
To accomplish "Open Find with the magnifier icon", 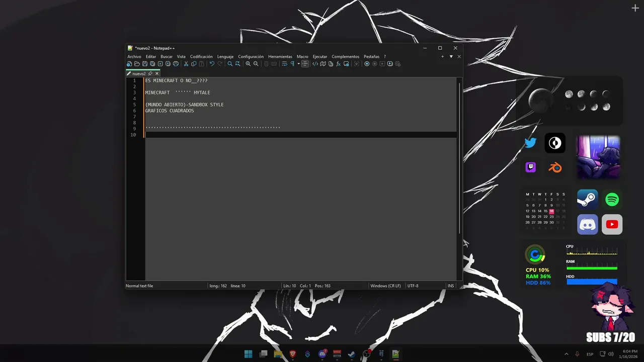I will point(230,64).
